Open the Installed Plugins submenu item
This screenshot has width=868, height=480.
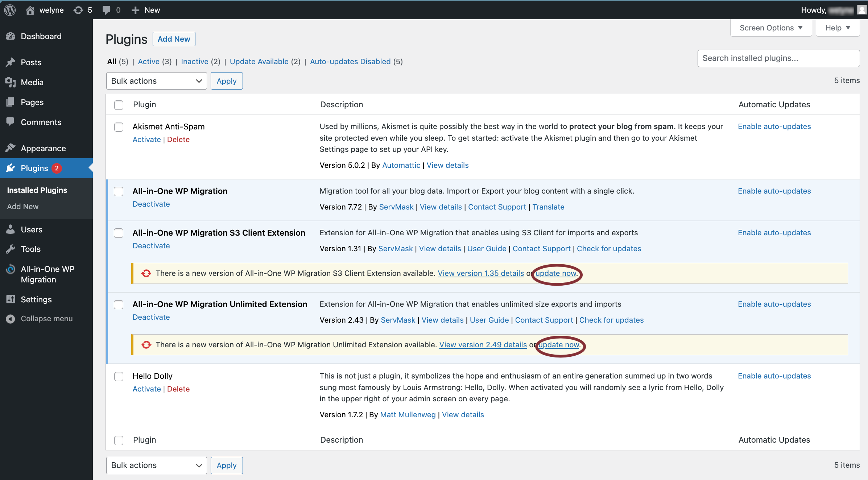(37, 190)
